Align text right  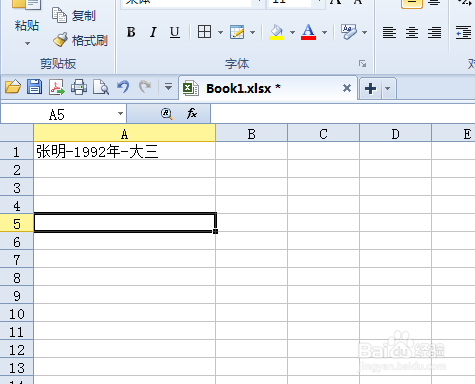434,32
